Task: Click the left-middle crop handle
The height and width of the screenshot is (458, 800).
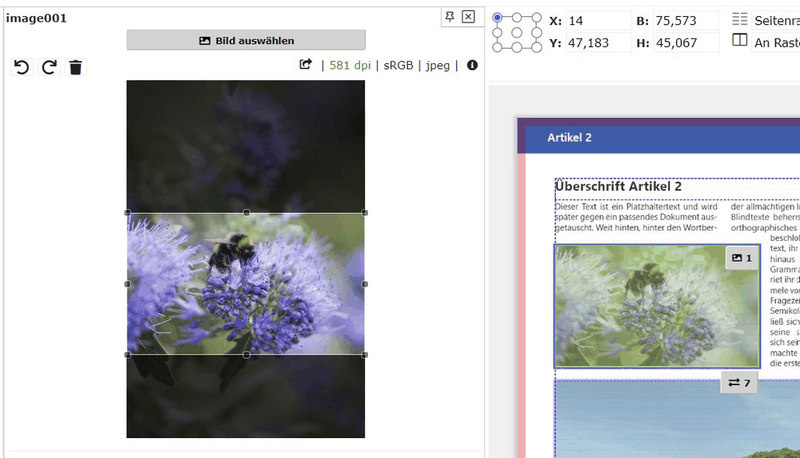Action: (128, 284)
